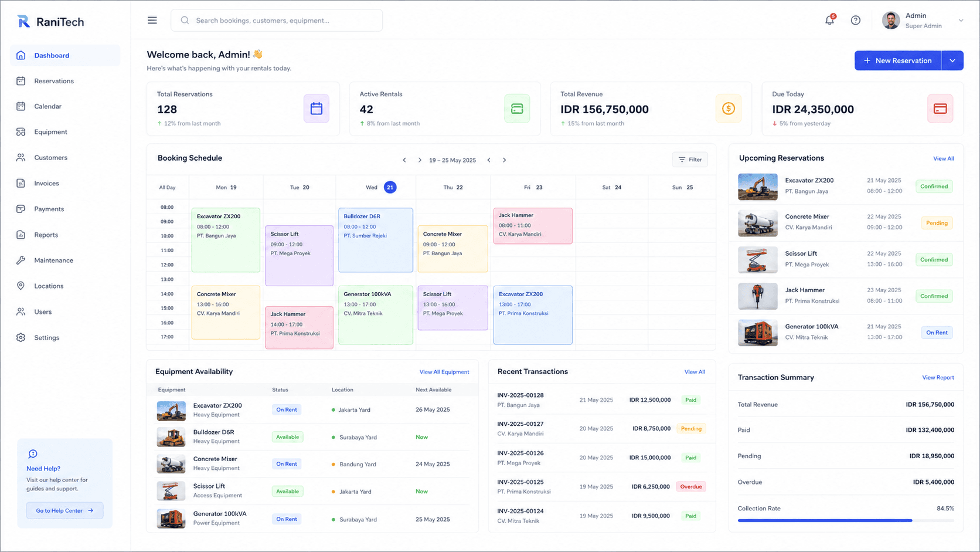The width and height of the screenshot is (980, 552).
Task: Click the Calendar sidebar icon
Action: tap(21, 106)
